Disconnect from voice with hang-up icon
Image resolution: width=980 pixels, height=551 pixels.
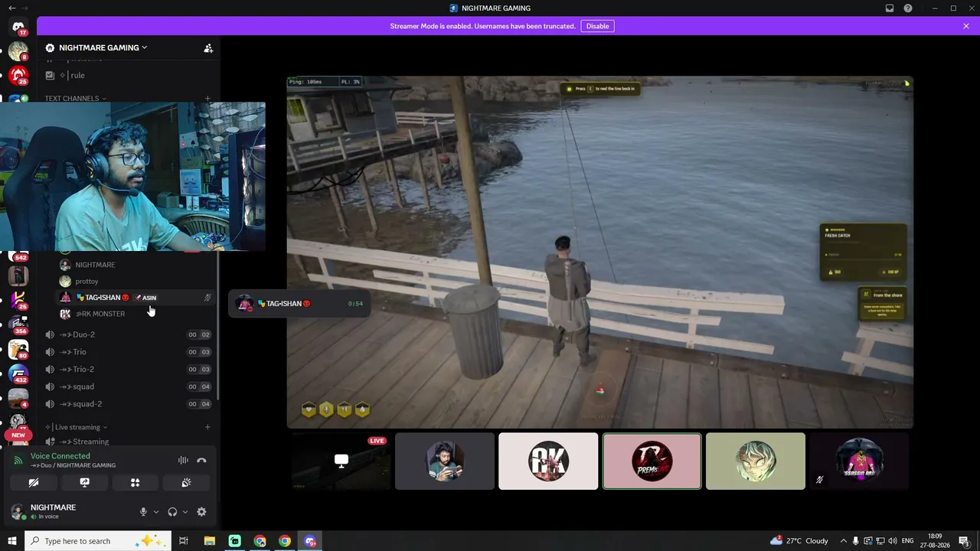pos(201,460)
